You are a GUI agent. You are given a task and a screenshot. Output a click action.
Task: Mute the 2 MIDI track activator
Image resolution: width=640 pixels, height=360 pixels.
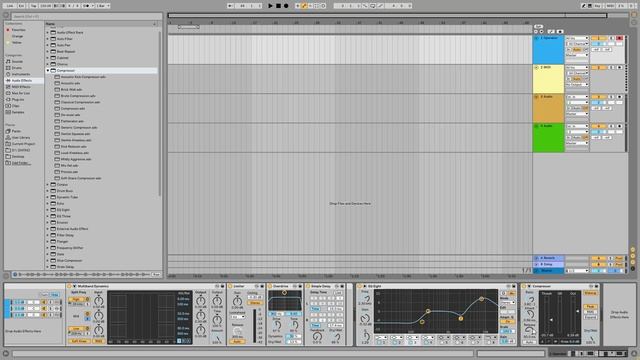click(598, 68)
